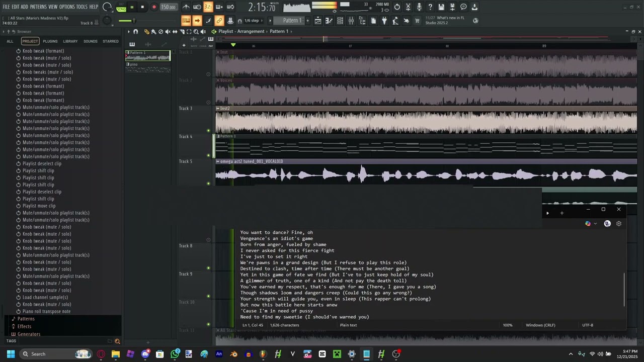Open the FILE menu
Viewport: 644px width, 362px height.
point(6,7)
